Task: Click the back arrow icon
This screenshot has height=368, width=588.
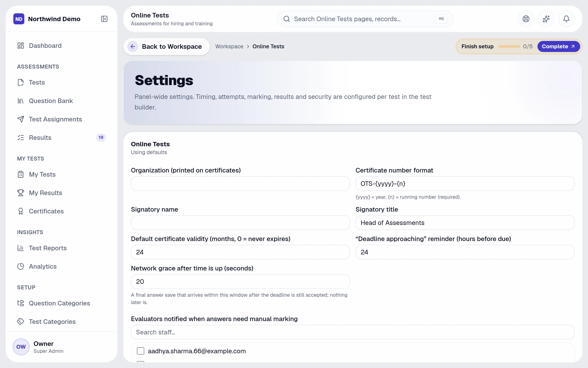Action: coord(133,46)
